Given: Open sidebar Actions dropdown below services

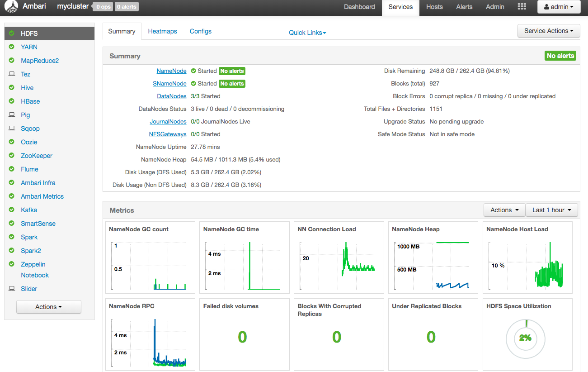Looking at the screenshot, I should pyautogui.click(x=48, y=307).
